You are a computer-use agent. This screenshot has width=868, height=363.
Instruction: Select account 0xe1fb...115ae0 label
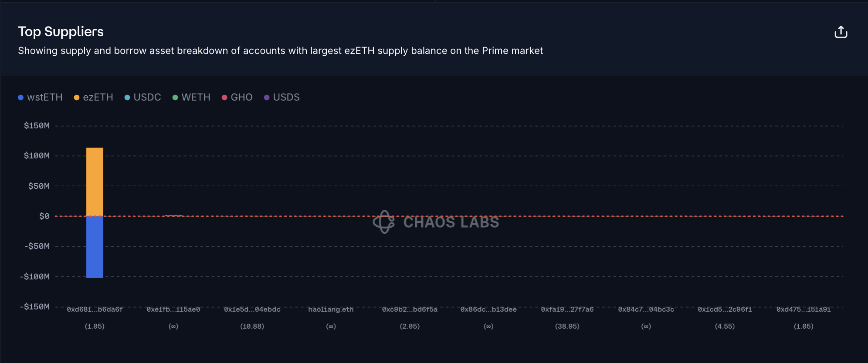(173, 309)
